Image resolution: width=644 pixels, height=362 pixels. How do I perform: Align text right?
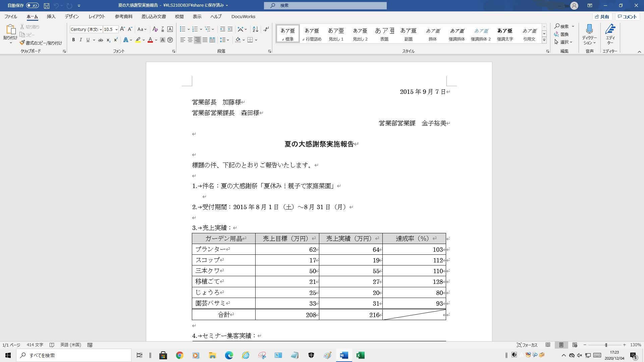pyautogui.click(x=198, y=40)
